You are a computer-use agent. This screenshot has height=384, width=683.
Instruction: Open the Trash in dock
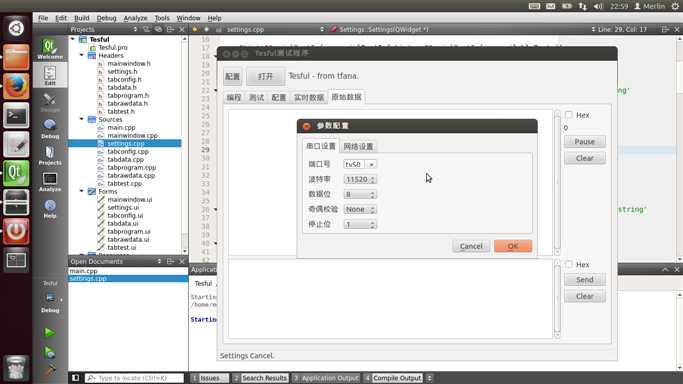coord(16,368)
